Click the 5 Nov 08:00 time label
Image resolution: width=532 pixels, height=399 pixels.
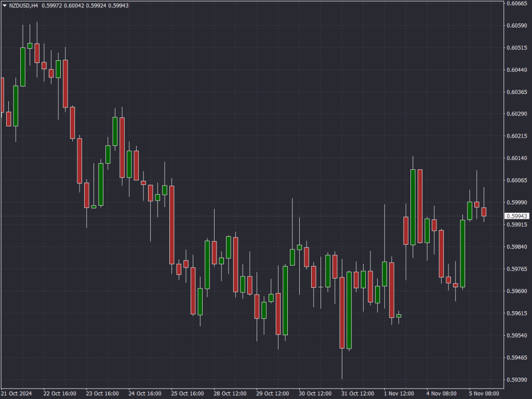coord(485,393)
